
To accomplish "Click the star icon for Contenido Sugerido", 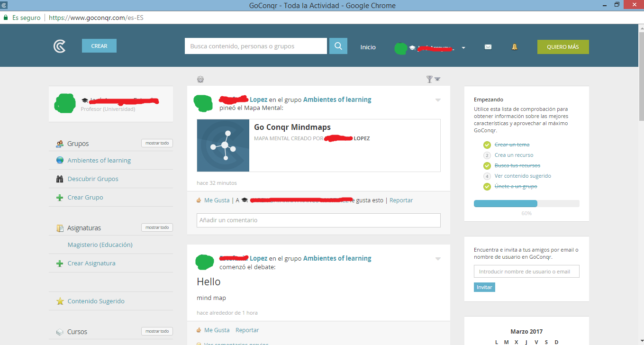I will click(x=60, y=301).
